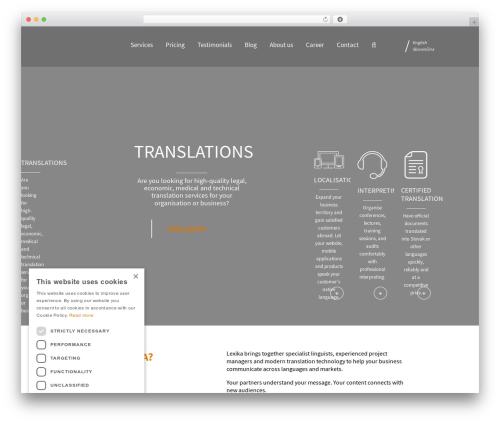Click the CERTIFIED TRANSLATION heading
Image resolution: width=500 pixels, height=423 pixels.
point(422,195)
